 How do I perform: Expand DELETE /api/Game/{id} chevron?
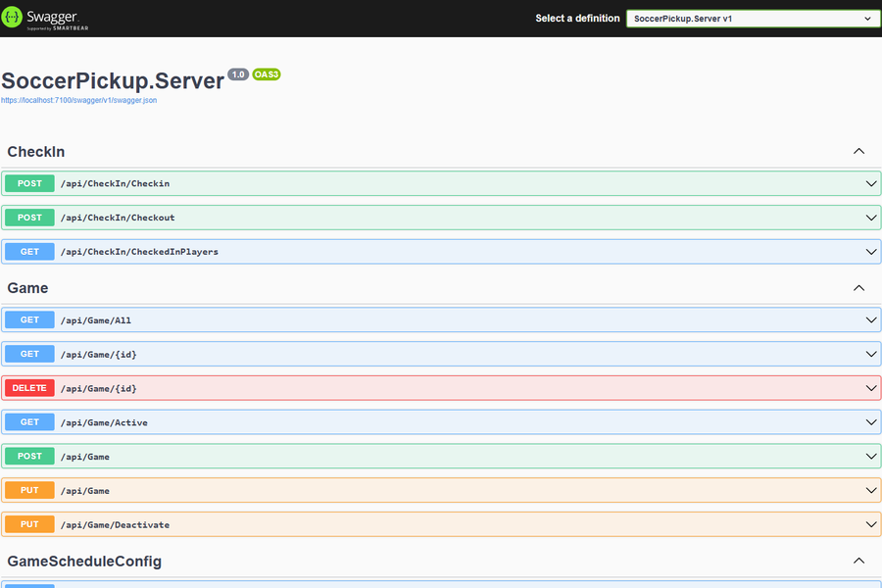point(871,388)
